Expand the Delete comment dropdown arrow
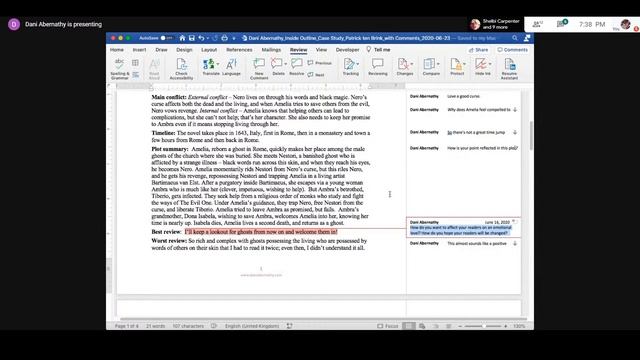 coord(285,64)
